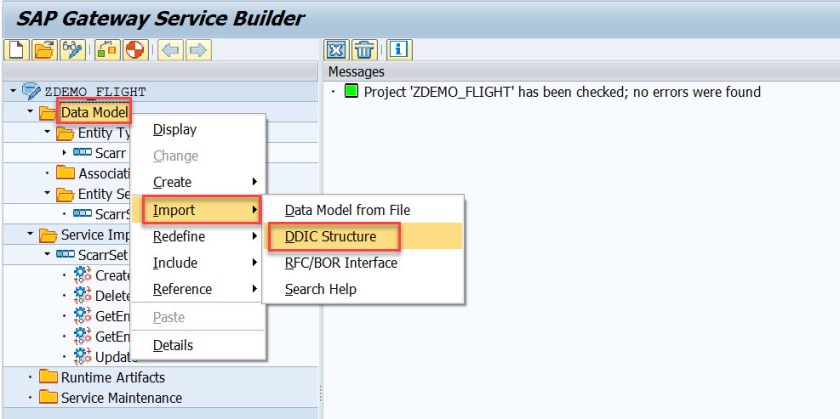
Task: Collapse the Entity Sets node
Action: click(47, 193)
